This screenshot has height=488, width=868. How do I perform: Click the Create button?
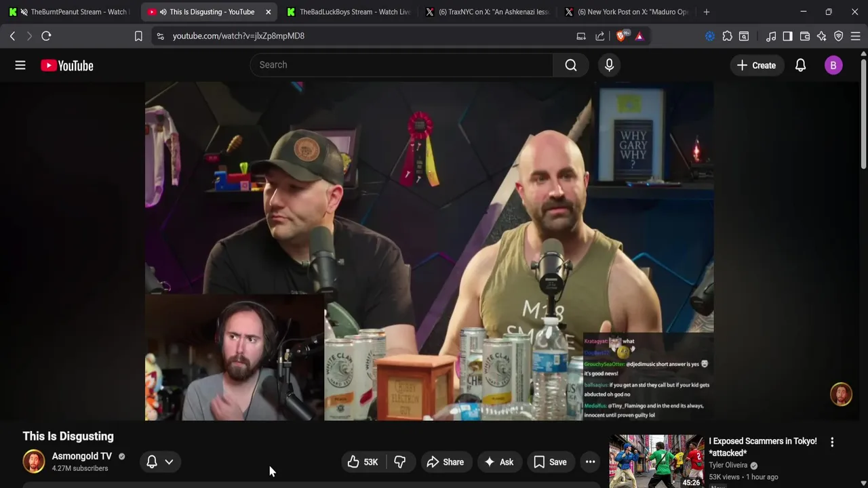point(756,65)
